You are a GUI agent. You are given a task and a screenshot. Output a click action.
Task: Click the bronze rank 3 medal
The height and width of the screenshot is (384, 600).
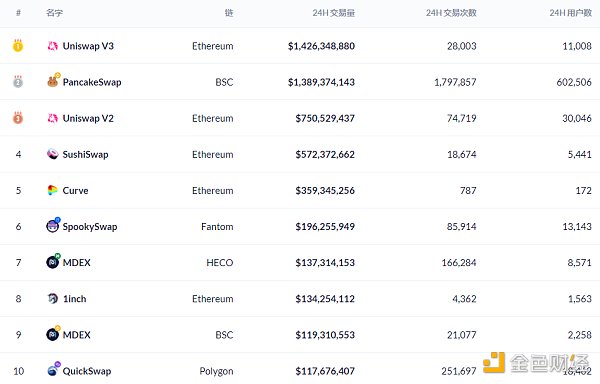(18, 117)
